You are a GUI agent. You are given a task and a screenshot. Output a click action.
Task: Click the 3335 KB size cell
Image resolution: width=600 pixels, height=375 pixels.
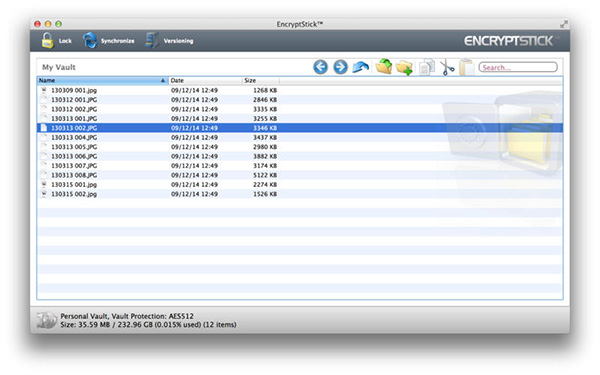click(265, 109)
